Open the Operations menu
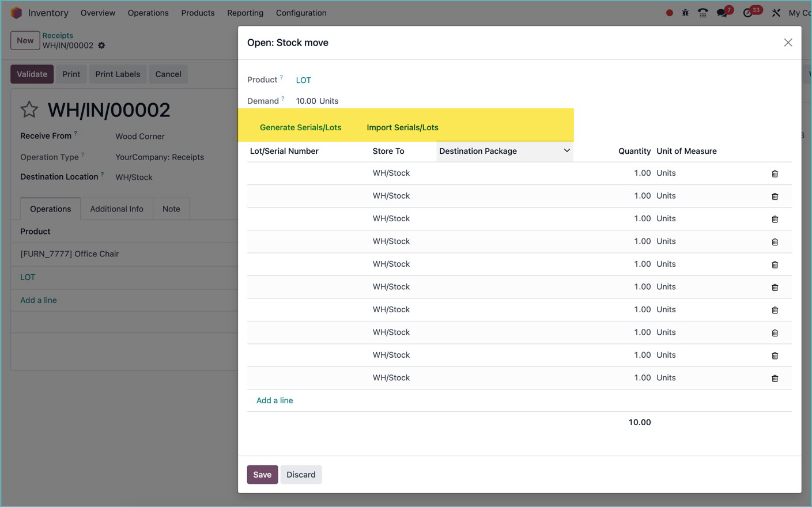Viewport: 812px width, 507px height. click(x=148, y=13)
